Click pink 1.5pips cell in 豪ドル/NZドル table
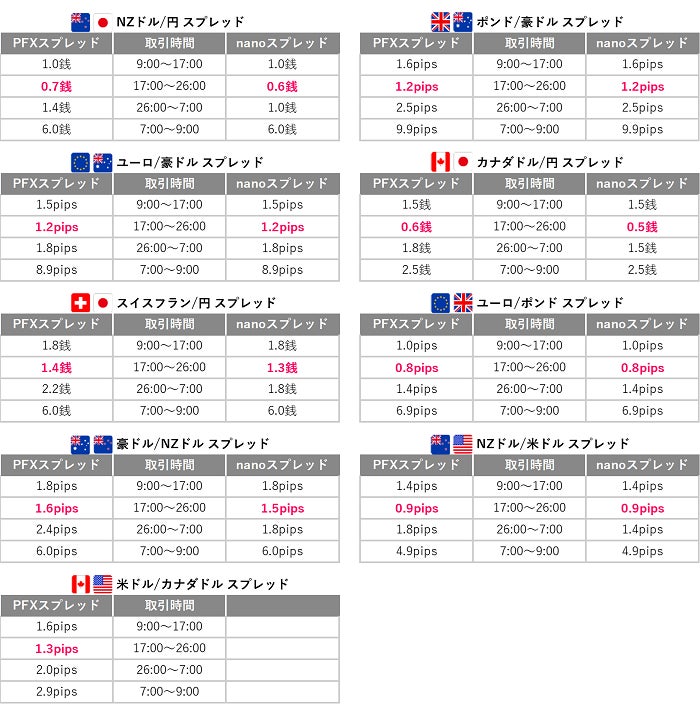 pos(282,508)
